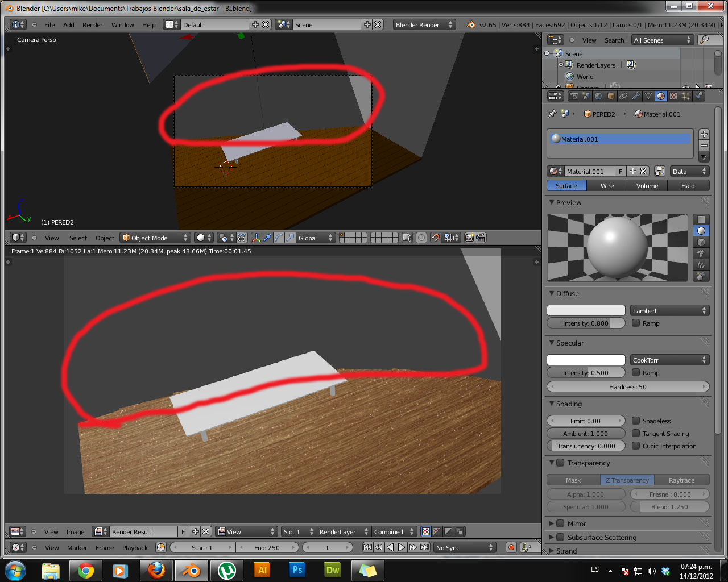The image size is (728, 582).
Task: Open the File menu
Action: [49, 24]
